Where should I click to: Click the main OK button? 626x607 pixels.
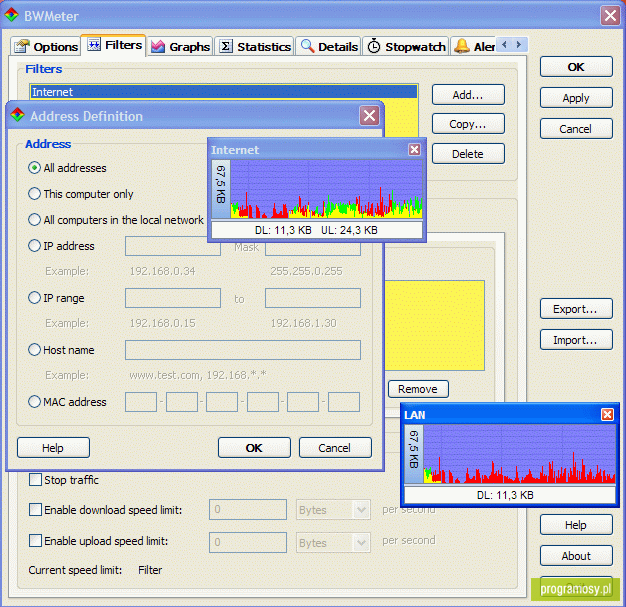576,67
